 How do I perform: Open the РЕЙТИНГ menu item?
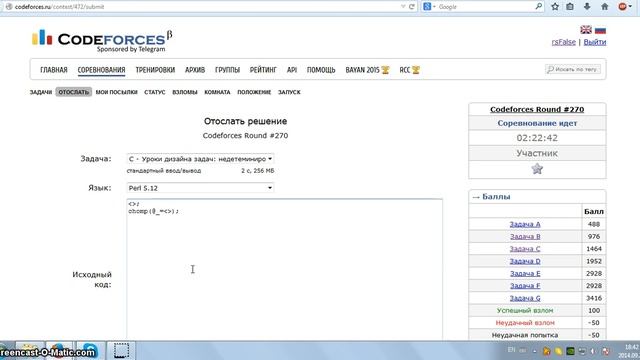263,70
